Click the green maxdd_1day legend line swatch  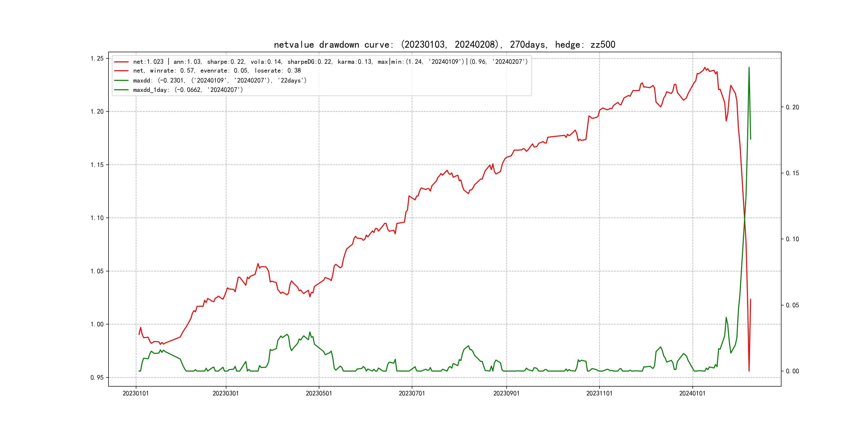pyautogui.click(x=121, y=90)
